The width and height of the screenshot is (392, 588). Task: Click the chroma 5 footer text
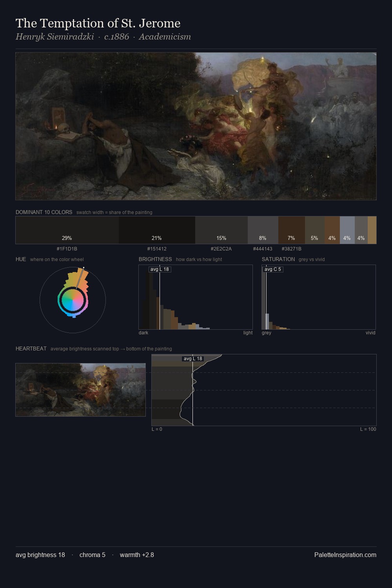click(x=93, y=555)
